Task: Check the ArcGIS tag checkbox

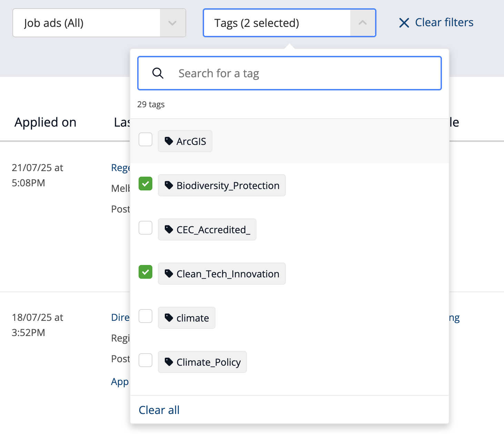Action: point(145,140)
